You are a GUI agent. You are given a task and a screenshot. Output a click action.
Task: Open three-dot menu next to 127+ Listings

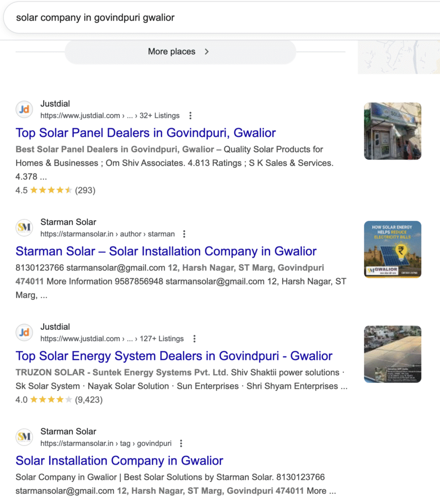[x=195, y=339]
